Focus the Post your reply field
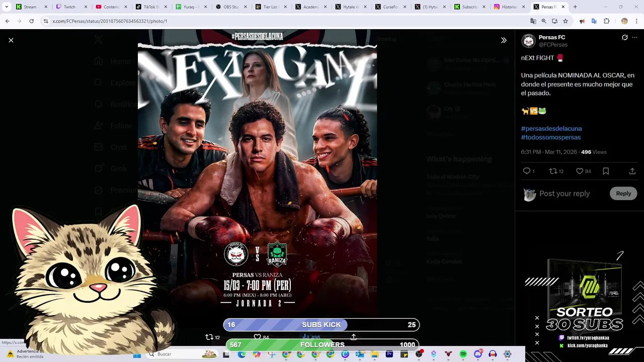 click(565, 194)
